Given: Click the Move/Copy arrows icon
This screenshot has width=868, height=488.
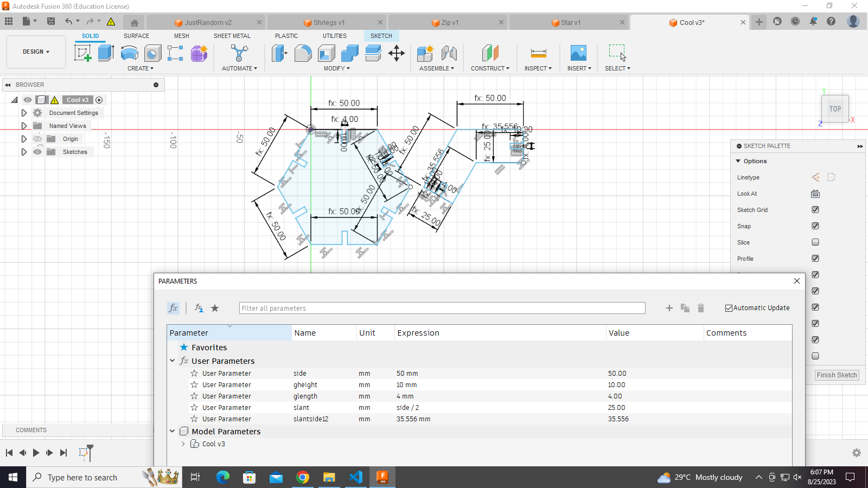Looking at the screenshot, I should (397, 53).
